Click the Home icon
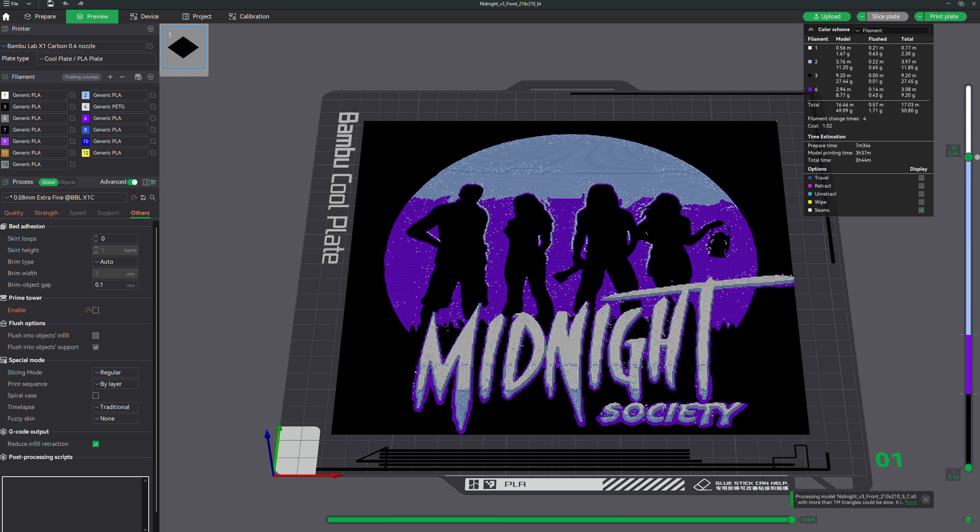980x532 pixels. tap(6, 17)
